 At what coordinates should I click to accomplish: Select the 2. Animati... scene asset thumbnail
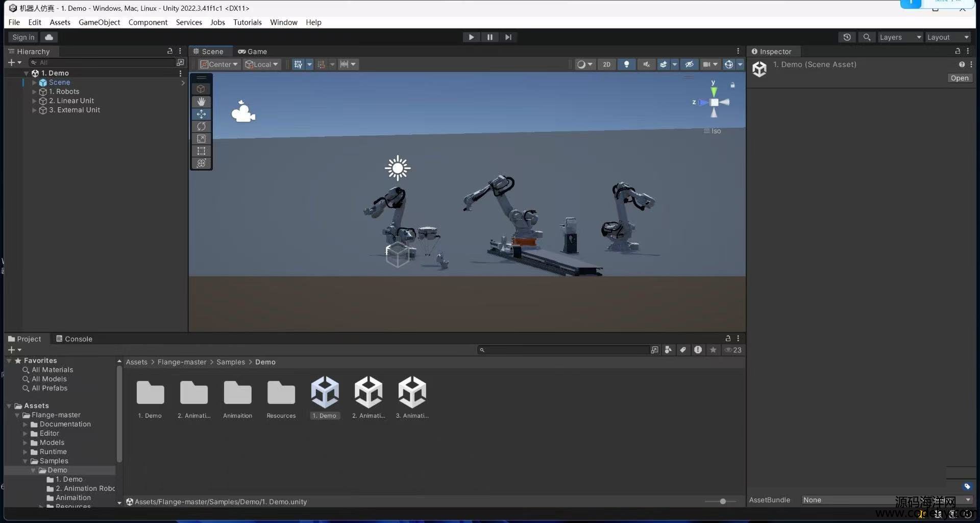pos(369,397)
